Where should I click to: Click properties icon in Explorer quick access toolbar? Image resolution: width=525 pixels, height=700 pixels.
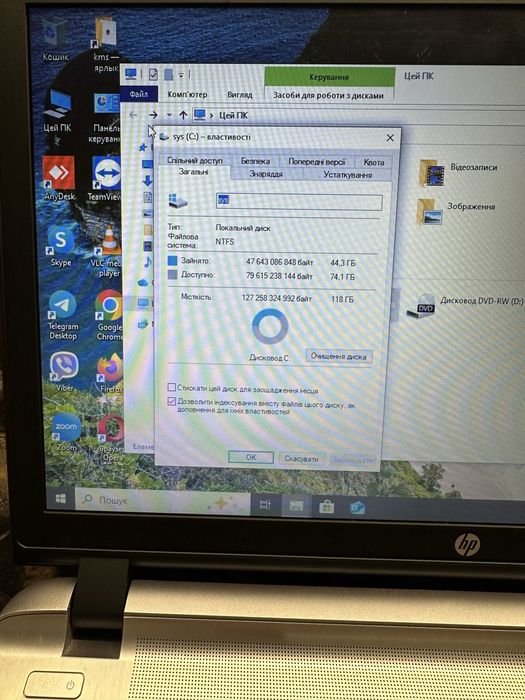pos(153,74)
